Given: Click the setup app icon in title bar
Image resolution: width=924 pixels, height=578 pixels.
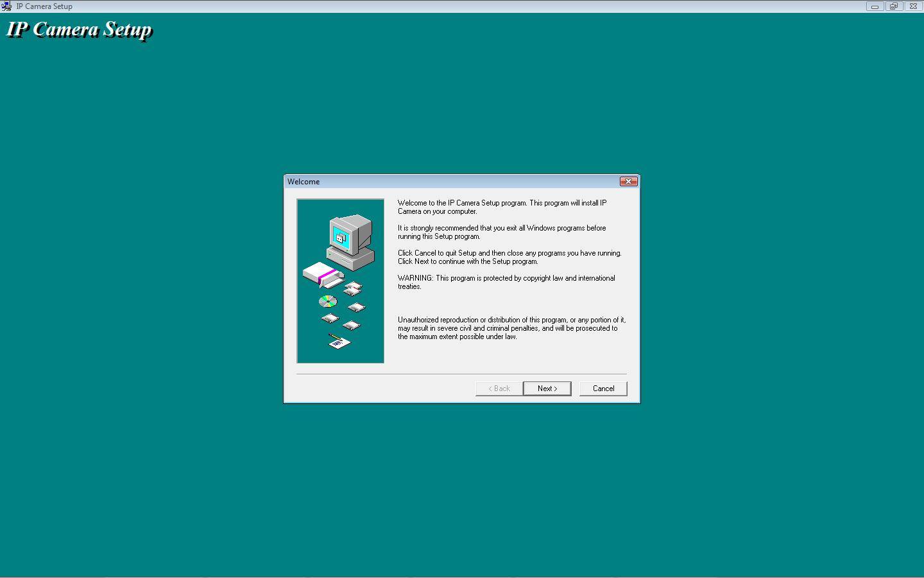Looking at the screenshot, I should pyautogui.click(x=6, y=6).
